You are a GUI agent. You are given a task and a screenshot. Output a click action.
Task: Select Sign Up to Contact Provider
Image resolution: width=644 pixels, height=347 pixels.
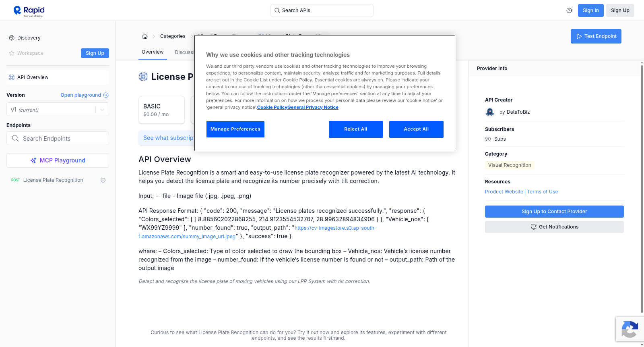554,212
